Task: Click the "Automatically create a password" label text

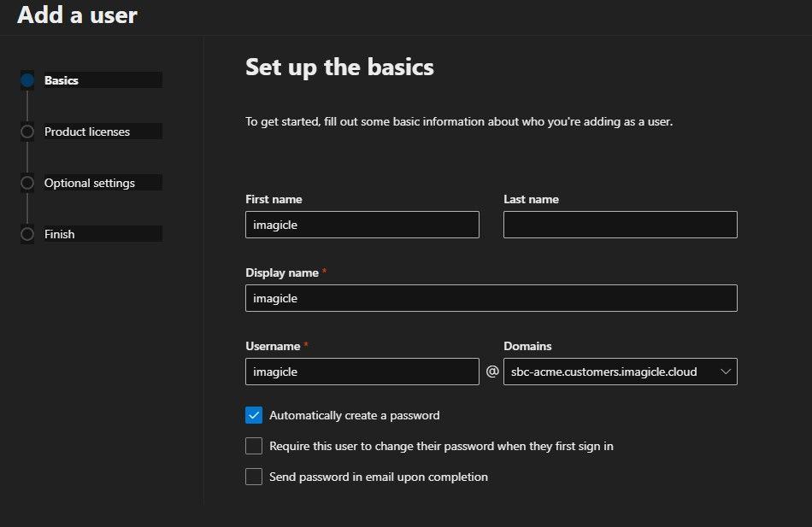Action: pos(354,415)
